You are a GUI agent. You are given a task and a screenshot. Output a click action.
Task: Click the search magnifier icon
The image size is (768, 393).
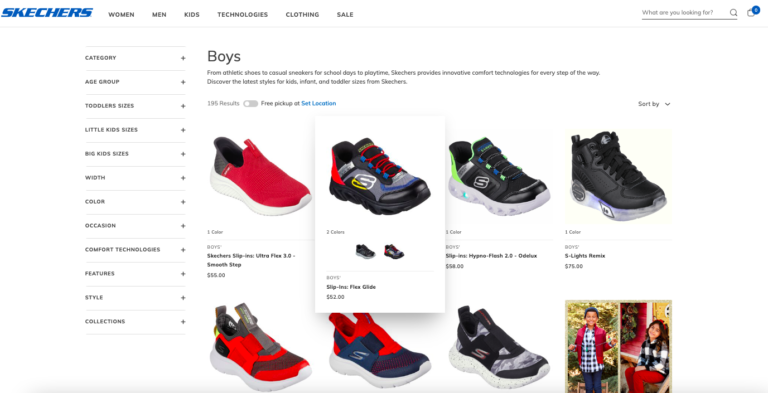(733, 13)
